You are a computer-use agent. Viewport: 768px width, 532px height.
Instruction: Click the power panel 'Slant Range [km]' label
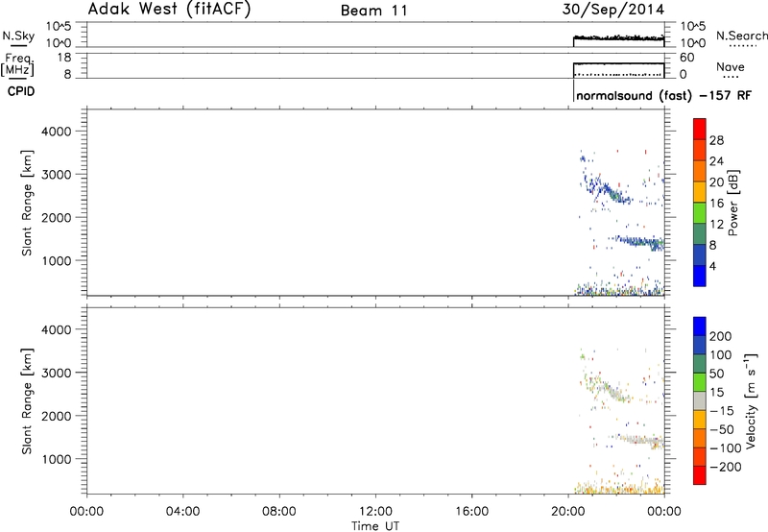pos(27,203)
